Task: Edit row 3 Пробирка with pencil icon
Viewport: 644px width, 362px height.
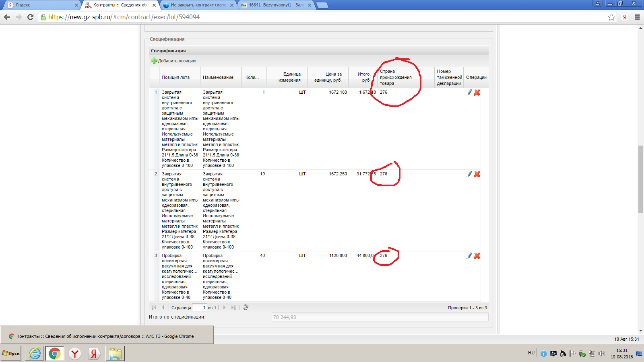Action: pos(469,256)
